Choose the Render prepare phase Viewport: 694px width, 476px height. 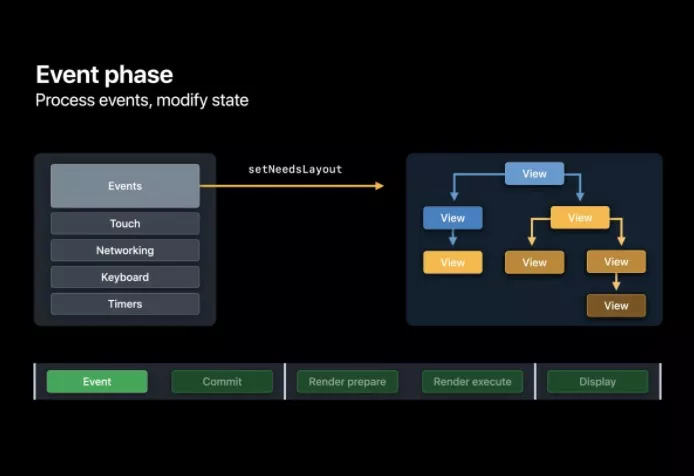(x=347, y=381)
